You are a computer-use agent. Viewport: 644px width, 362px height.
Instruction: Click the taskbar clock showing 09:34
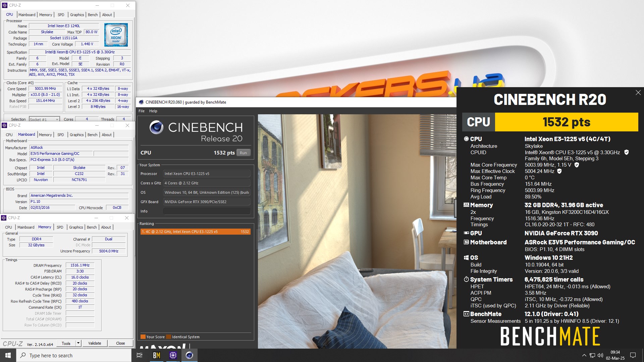(615, 355)
